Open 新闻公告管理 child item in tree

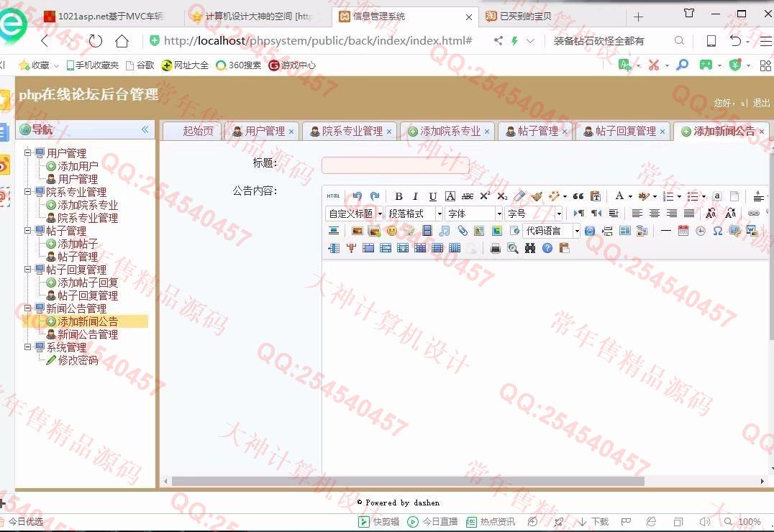(x=88, y=334)
